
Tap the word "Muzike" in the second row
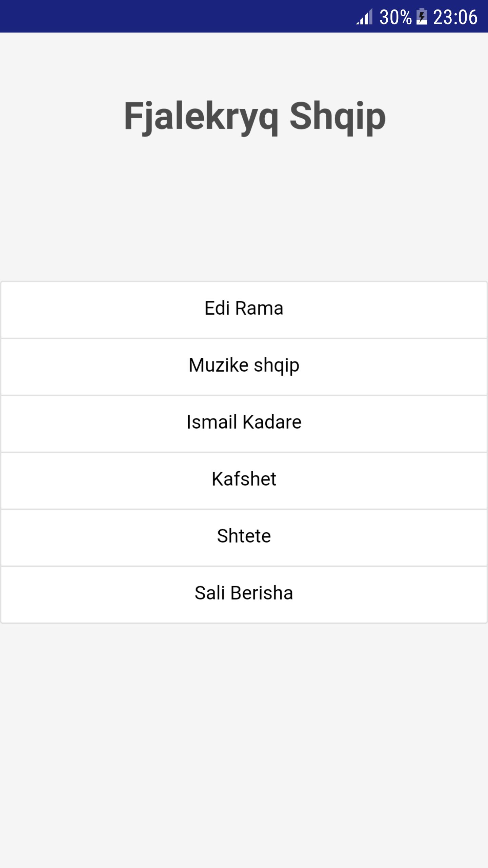pyautogui.click(x=219, y=366)
